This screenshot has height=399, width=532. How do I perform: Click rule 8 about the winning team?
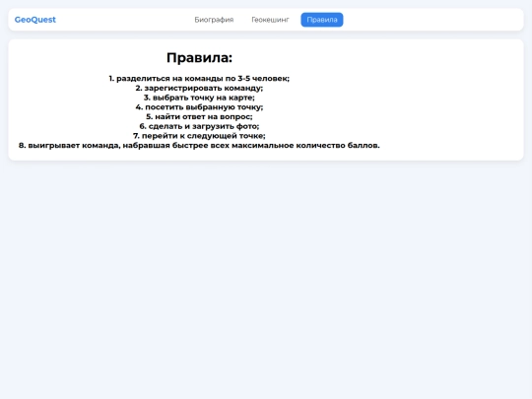[199, 145]
